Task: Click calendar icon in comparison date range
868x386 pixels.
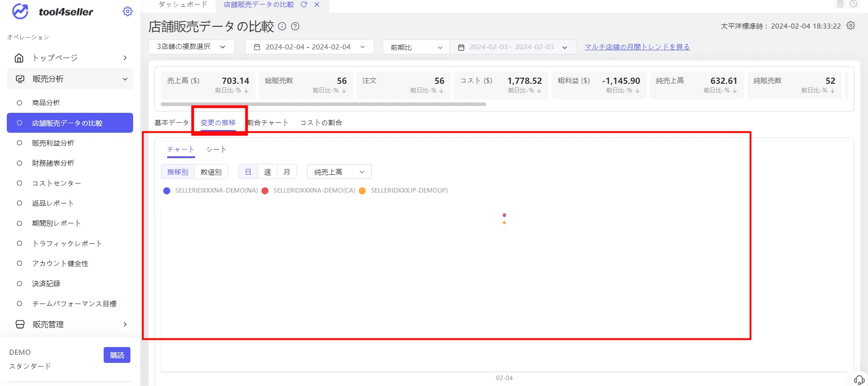Action: coord(461,47)
